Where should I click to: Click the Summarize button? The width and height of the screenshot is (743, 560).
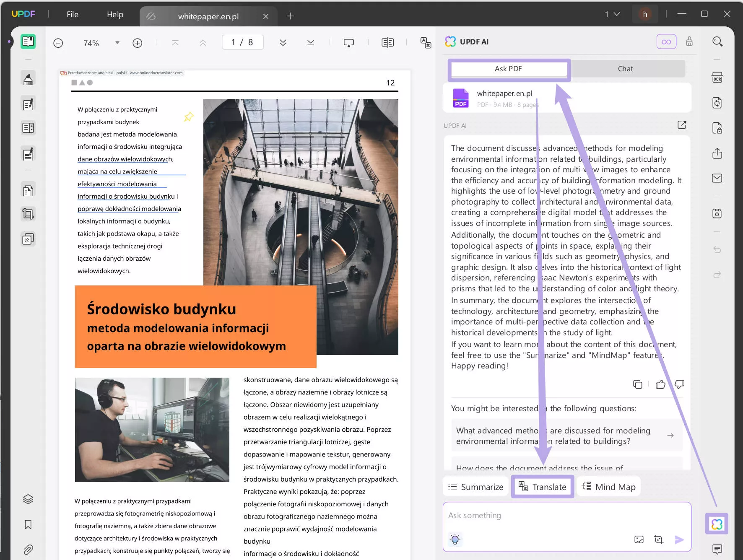pos(475,487)
